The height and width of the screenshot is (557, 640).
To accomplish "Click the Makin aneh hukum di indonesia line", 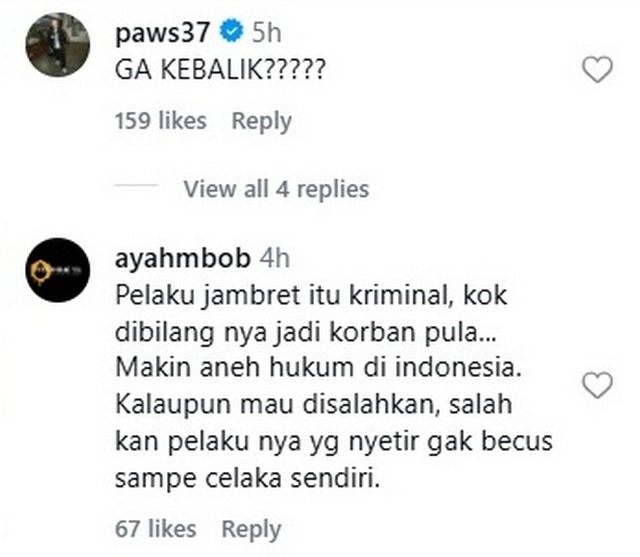I will 319,367.
